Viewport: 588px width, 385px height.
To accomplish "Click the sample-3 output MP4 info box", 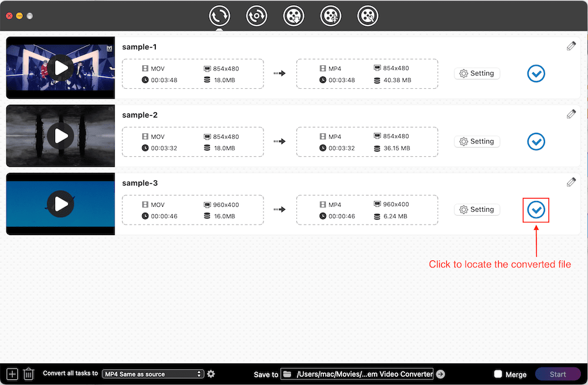I will pyautogui.click(x=367, y=210).
